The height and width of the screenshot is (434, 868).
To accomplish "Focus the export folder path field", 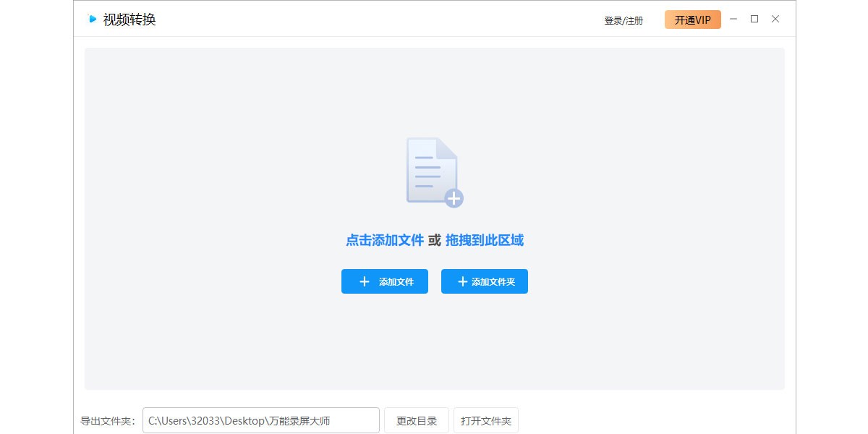I will point(260,420).
